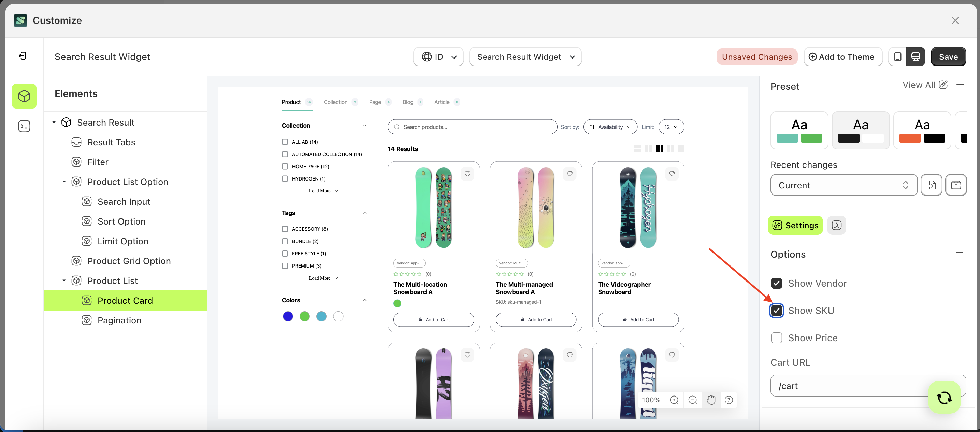Enable the Show Price option
980x432 pixels.
tap(777, 338)
